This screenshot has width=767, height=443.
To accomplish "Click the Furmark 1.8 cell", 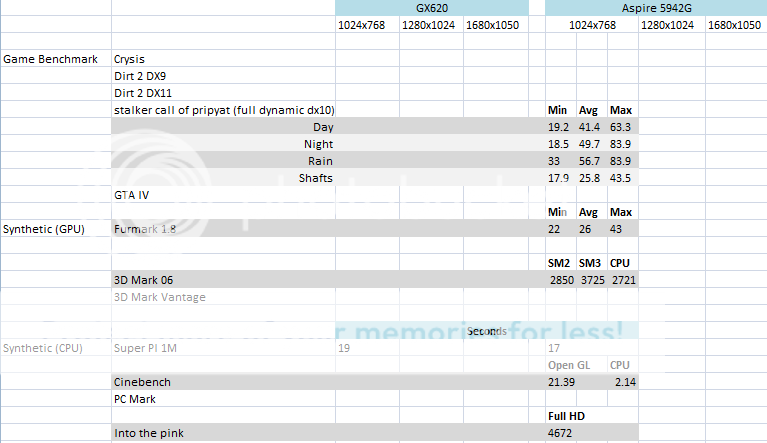I will pyautogui.click(x=144, y=229).
